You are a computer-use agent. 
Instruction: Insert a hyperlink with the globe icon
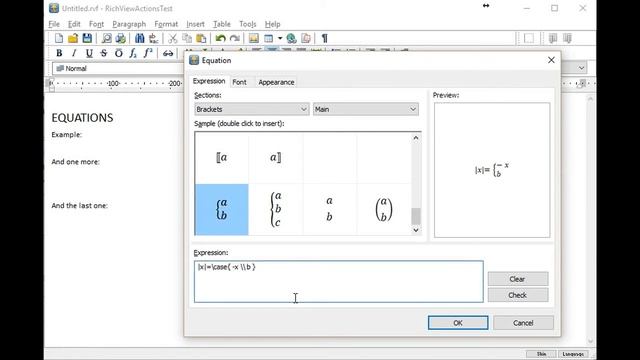pyautogui.click(x=291, y=38)
